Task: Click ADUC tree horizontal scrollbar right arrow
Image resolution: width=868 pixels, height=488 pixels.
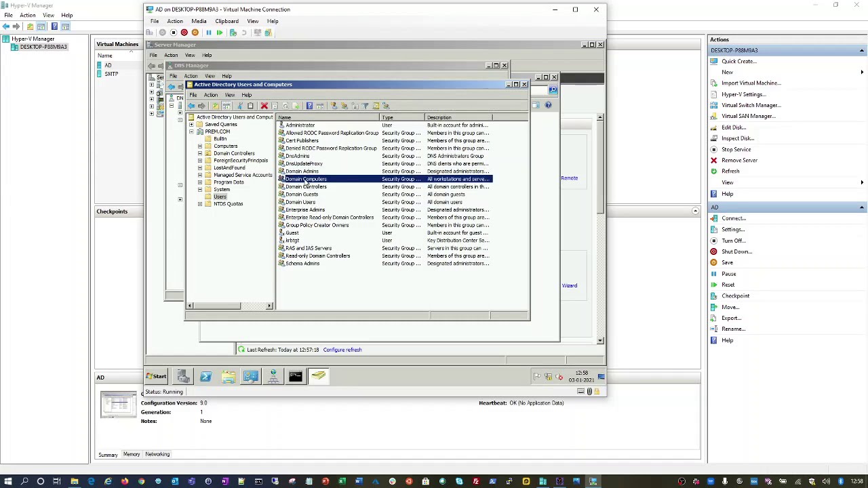Action: [269, 306]
